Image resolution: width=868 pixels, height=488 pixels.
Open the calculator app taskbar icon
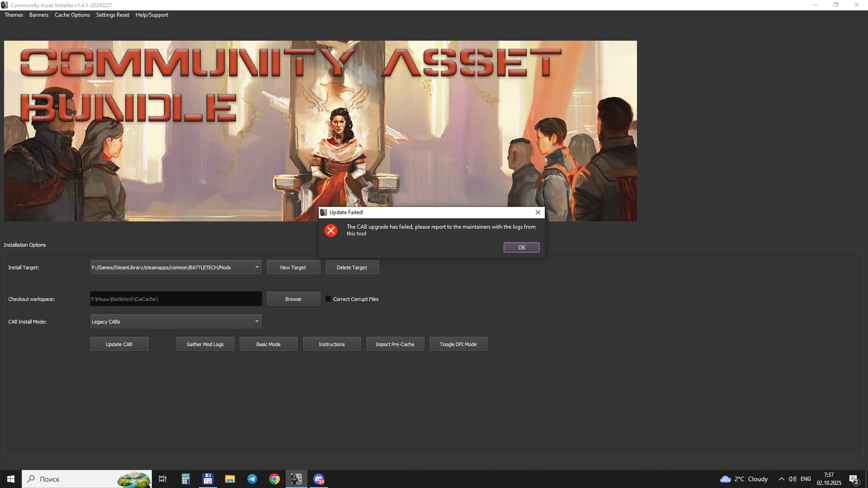(186, 479)
